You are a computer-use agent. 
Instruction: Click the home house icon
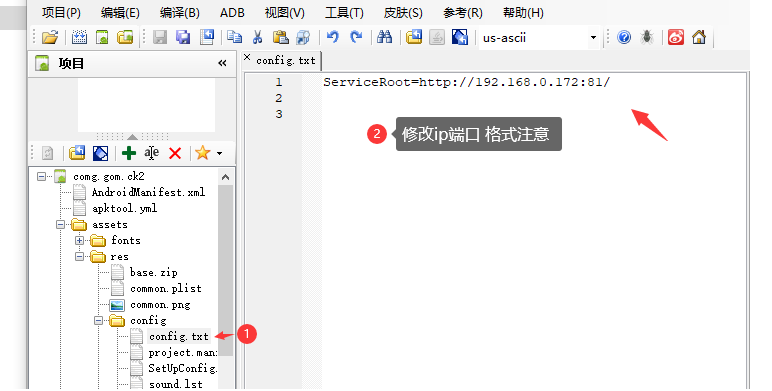pyautogui.click(x=699, y=37)
